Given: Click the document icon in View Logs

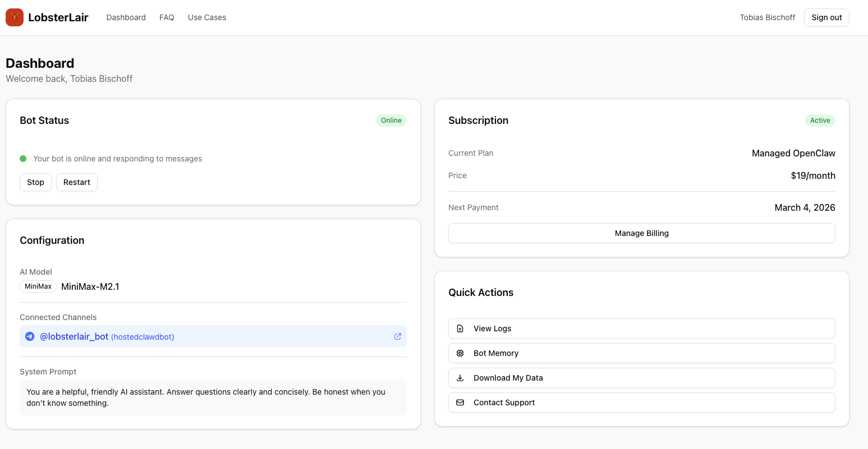Looking at the screenshot, I should 460,328.
